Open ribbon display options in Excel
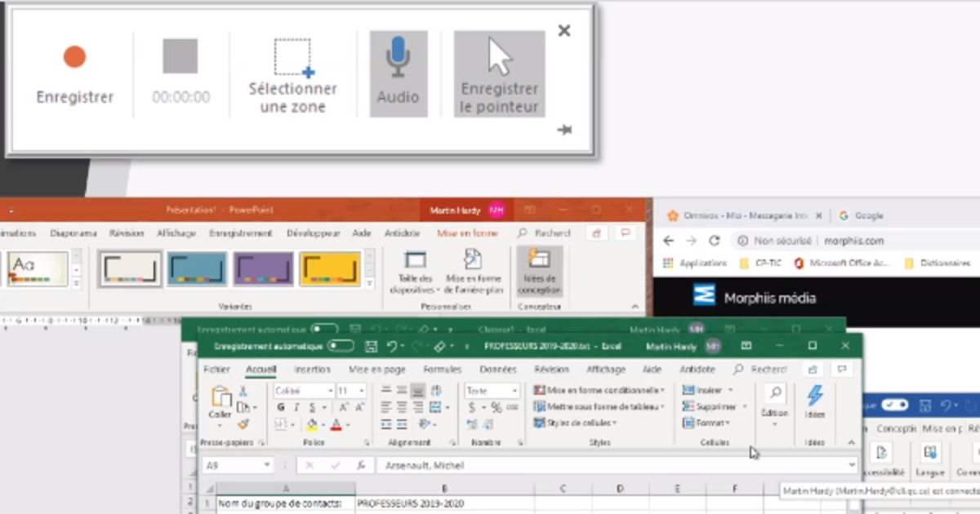980x514 pixels. 746,347
